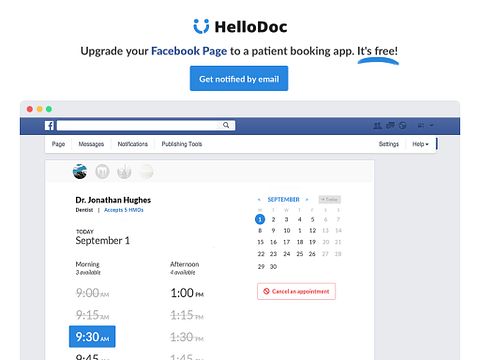The height and width of the screenshot is (360, 480).
Task: Open the account menu arrow in Facebook bar
Action: (x=432, y=125)
